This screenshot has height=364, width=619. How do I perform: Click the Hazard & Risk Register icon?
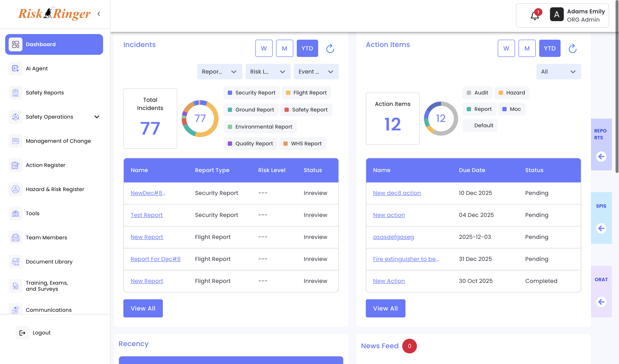tap(16, 189)
